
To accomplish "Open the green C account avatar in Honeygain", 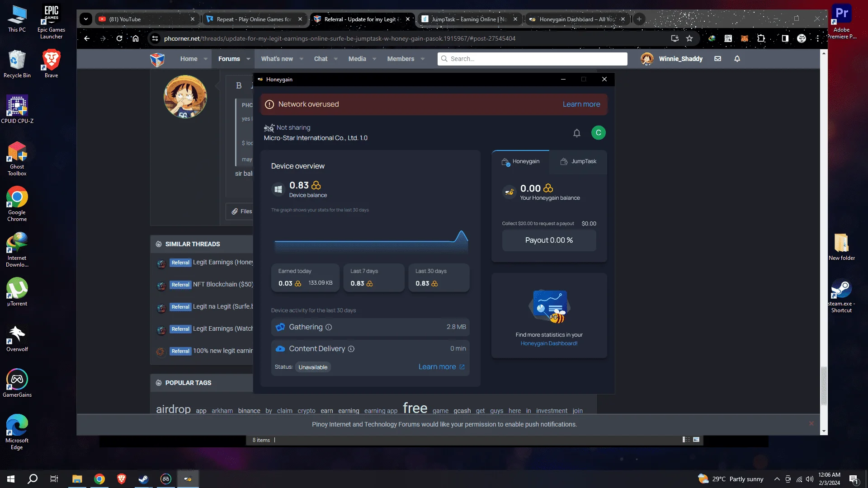I will (599, 132).
